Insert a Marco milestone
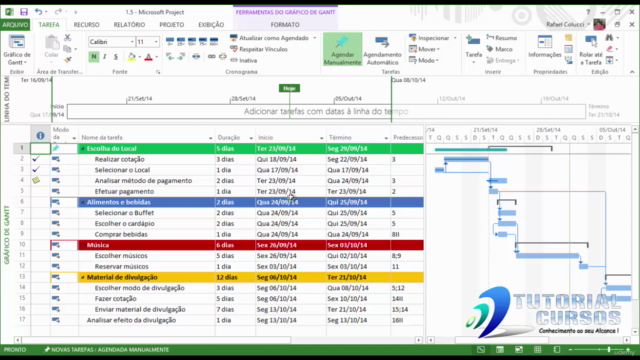Screen dimensions: 640x360 pyautogui.click(x=499, y=49)
